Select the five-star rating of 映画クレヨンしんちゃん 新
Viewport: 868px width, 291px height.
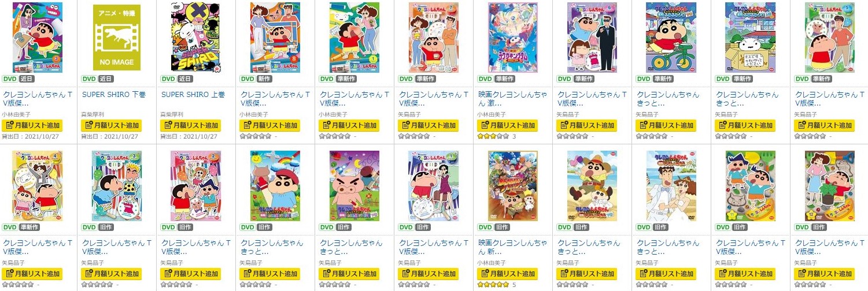493,285
